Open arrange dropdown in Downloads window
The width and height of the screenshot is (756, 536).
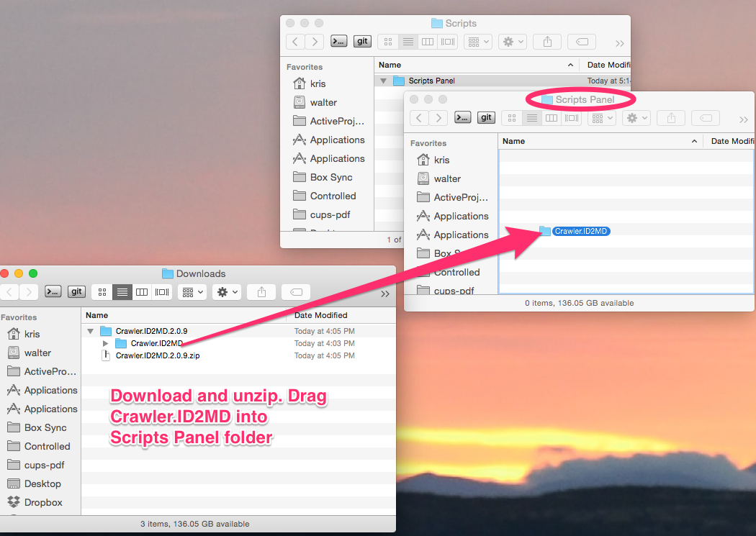tap(192, 292)
